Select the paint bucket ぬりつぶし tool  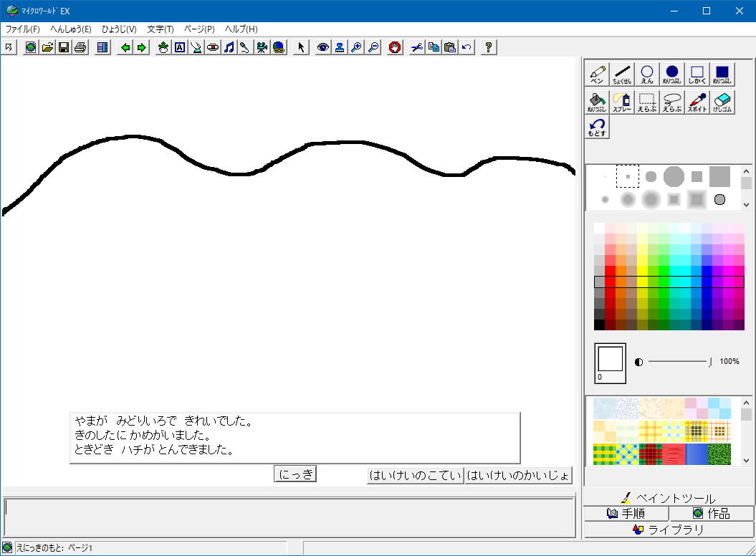[x=597, y=102]
